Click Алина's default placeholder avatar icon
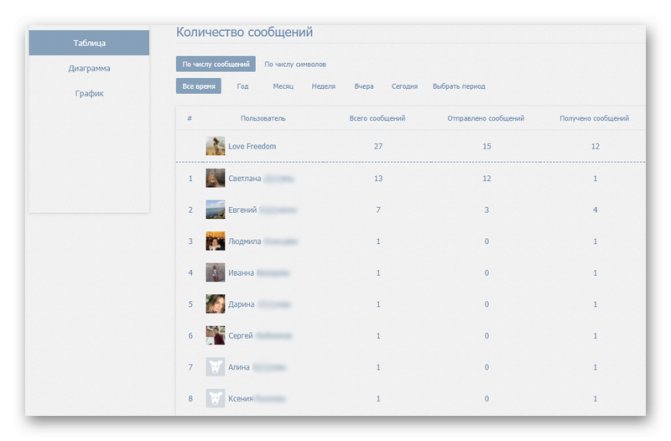Viewport: 671px width, 441px height. pos(215,367)
